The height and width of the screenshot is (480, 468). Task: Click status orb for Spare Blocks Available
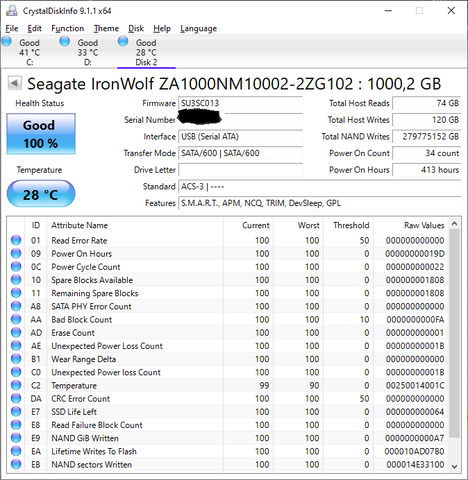tap(16, 280)
